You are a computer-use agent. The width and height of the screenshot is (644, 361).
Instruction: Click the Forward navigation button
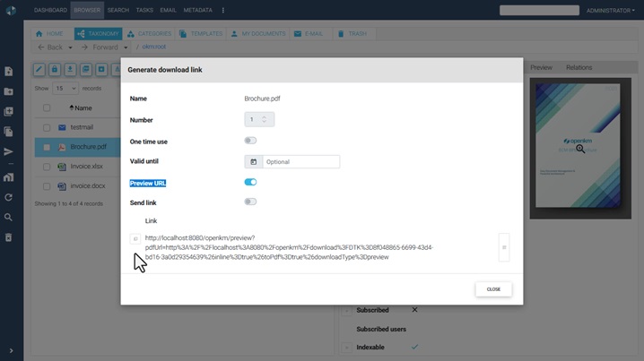[x=100, y=47]
